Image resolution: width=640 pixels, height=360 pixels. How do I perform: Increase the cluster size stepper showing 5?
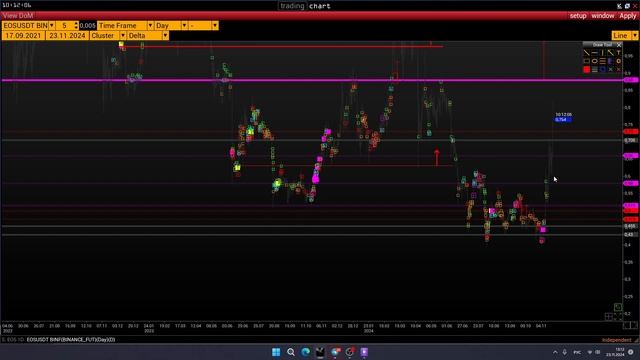coord(76,24)
